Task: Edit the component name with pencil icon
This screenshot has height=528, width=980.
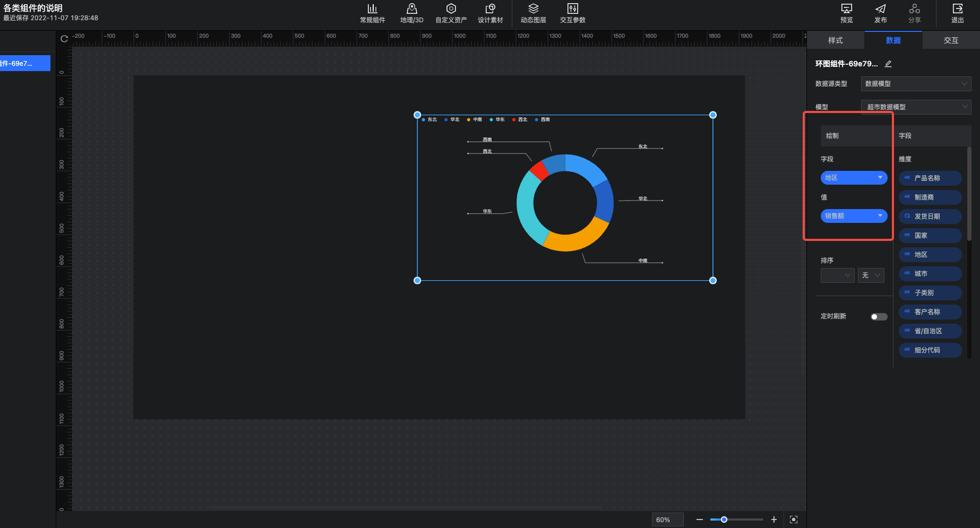Action: coord(888,64)
